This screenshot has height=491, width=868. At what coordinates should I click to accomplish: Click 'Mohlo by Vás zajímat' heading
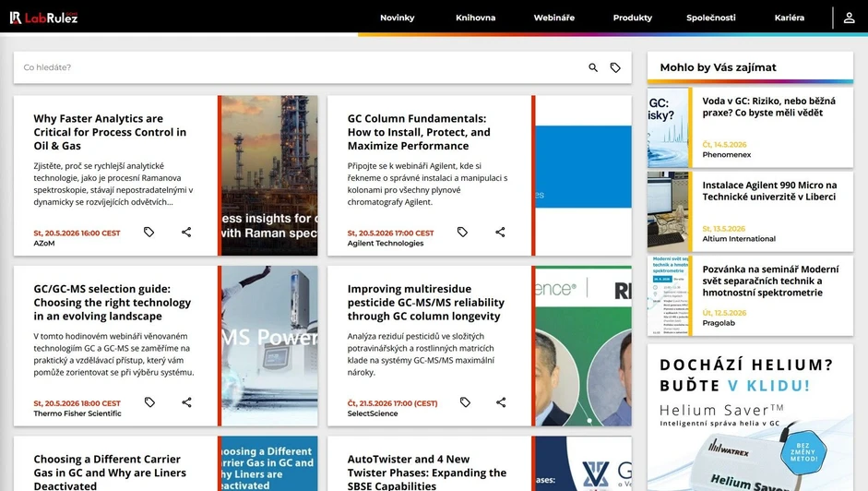(718, 67)
